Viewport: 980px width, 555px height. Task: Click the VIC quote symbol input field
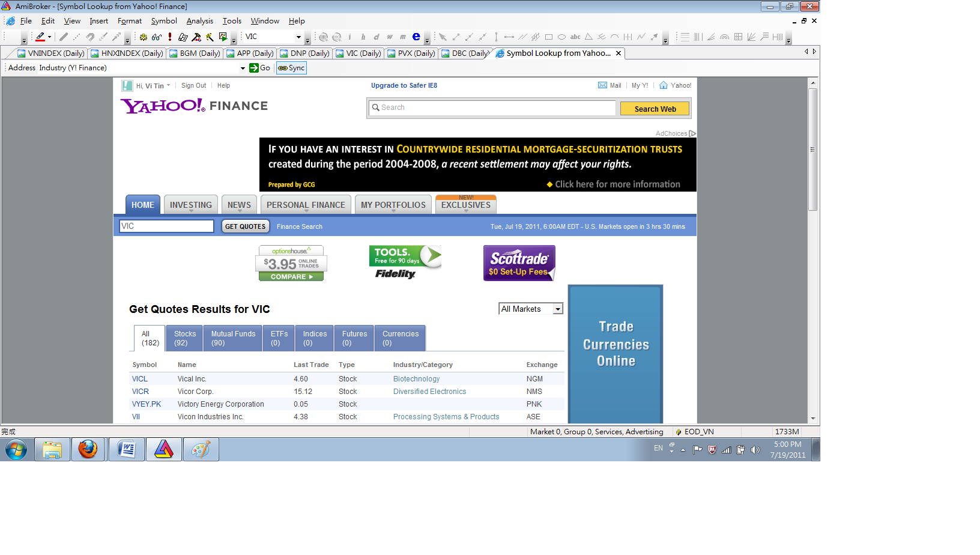(166, 226)
